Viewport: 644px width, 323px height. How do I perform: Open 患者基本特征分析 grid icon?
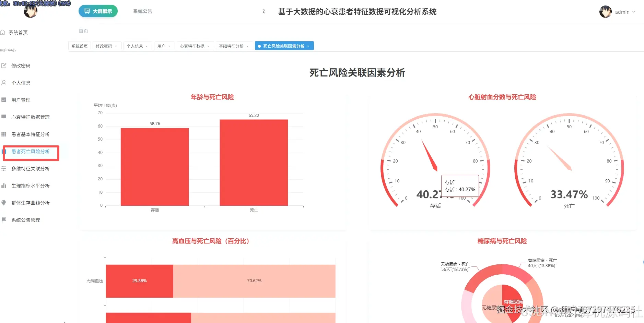[4, 134]
